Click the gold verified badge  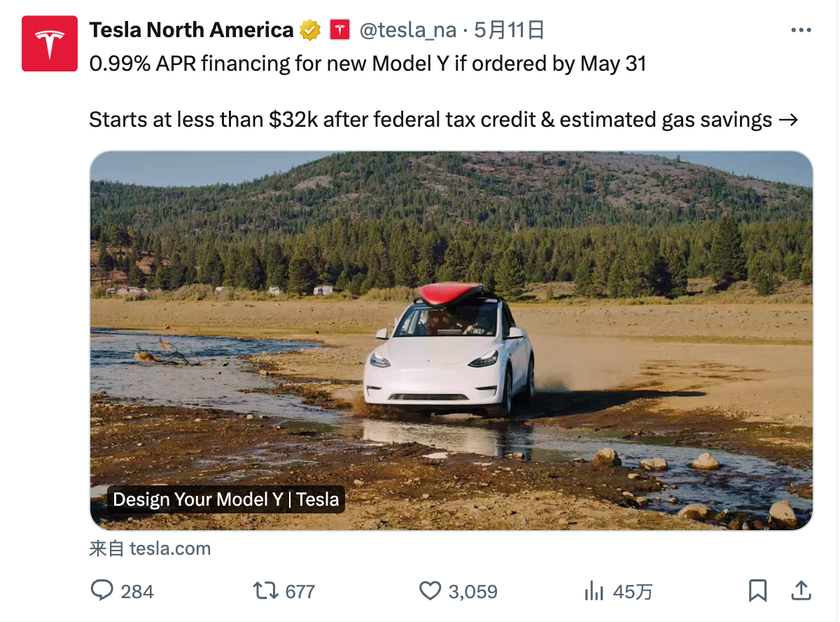[310, 30]
